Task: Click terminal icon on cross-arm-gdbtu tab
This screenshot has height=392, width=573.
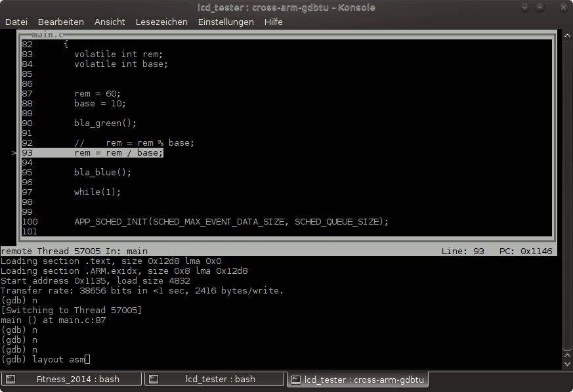Action: (295, 380)
